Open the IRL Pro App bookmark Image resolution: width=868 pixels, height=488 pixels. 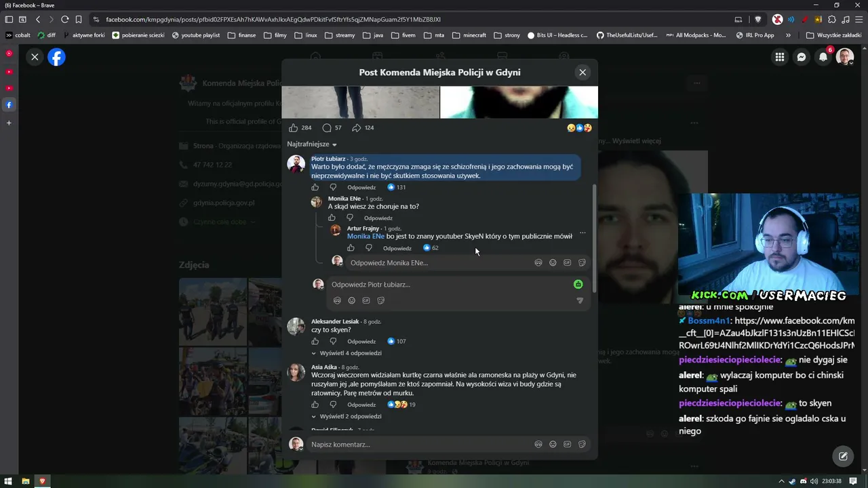click(x=755, y=35)
